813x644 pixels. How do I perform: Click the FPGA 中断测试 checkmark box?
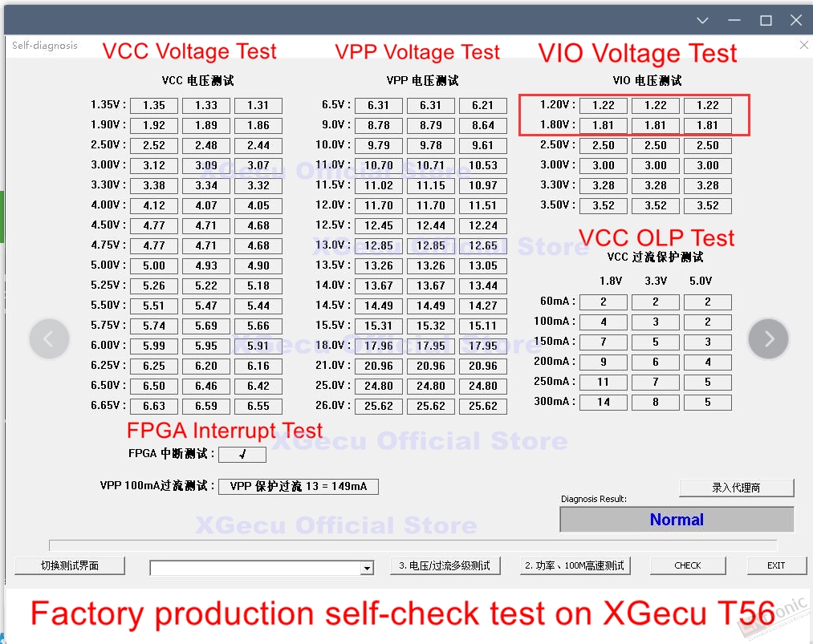(x=242, y=455)
